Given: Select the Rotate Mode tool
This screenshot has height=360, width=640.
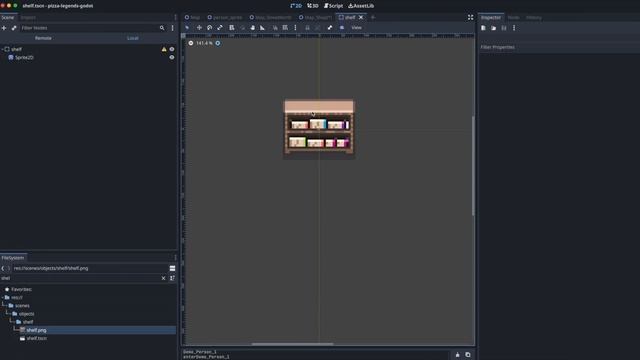Looking at the screenshot, I should click(209, 28).
